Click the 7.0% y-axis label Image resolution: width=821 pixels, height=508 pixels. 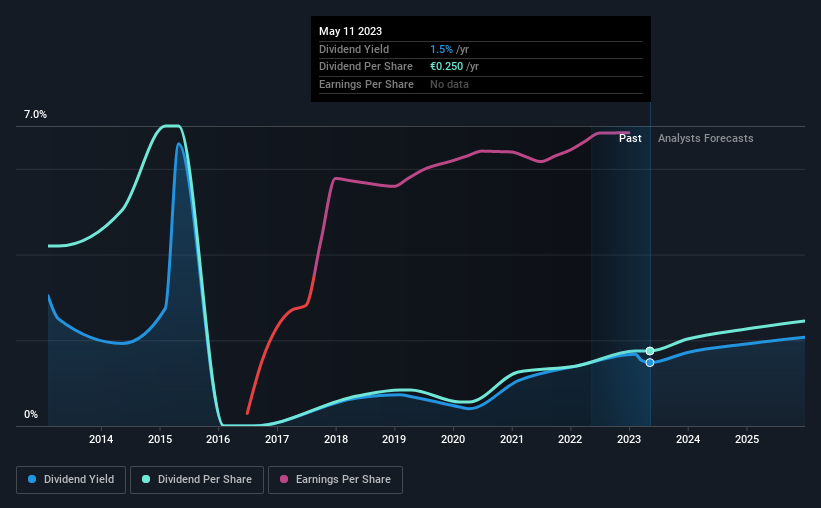[x=35, y=114]
